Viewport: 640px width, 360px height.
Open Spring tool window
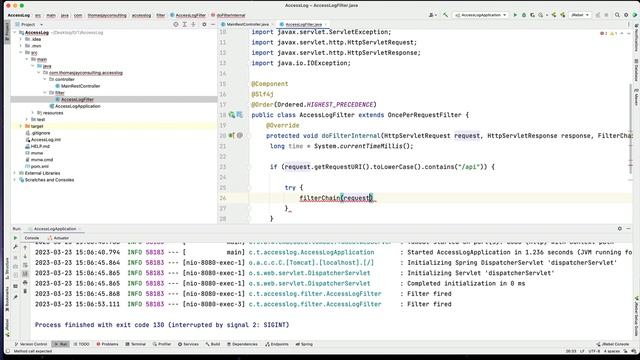tap(304, 344)
